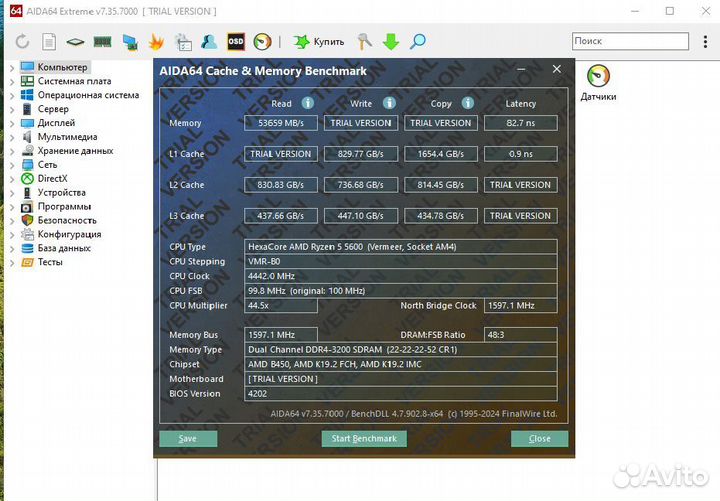Screen dimensions: 720x501
Task: Click the flame stability test icon
Action: tap(156, 42)
